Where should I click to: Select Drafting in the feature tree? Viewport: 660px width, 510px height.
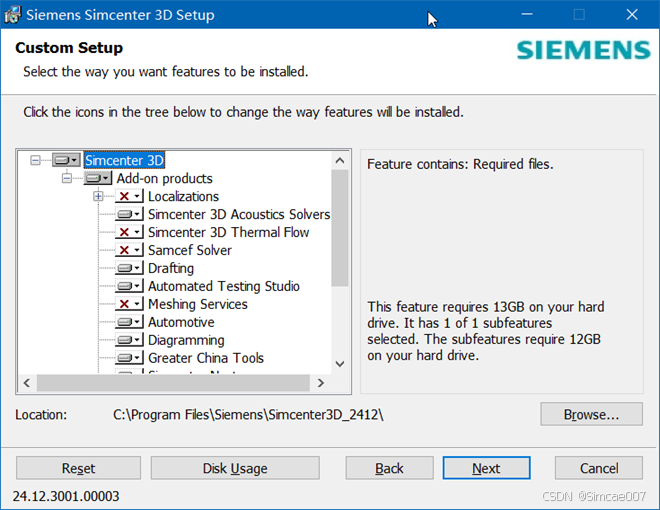[171, 268]
